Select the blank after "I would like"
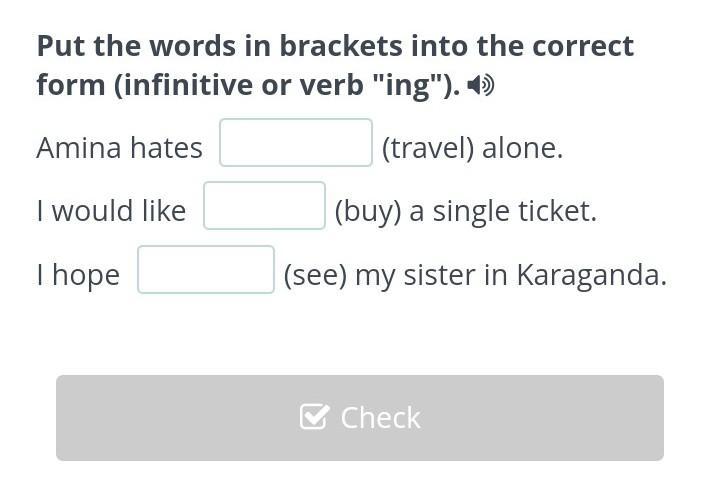The width and height of the screenshot is (720, 496). click(265, 206)
